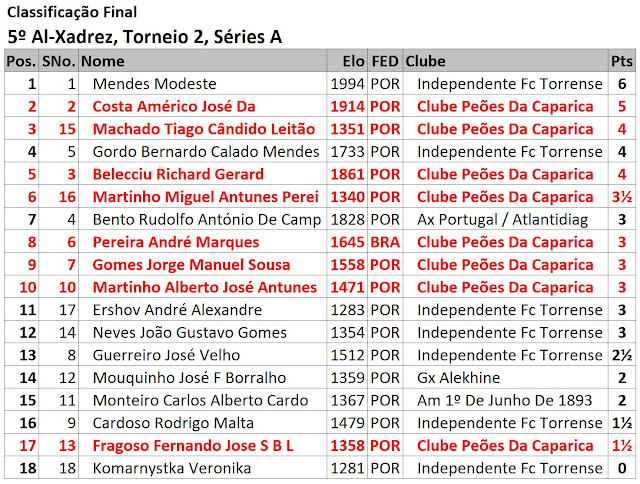This screenshot has width=640, height=484.
Task: Click the FED column header
Action: (384, 61)
